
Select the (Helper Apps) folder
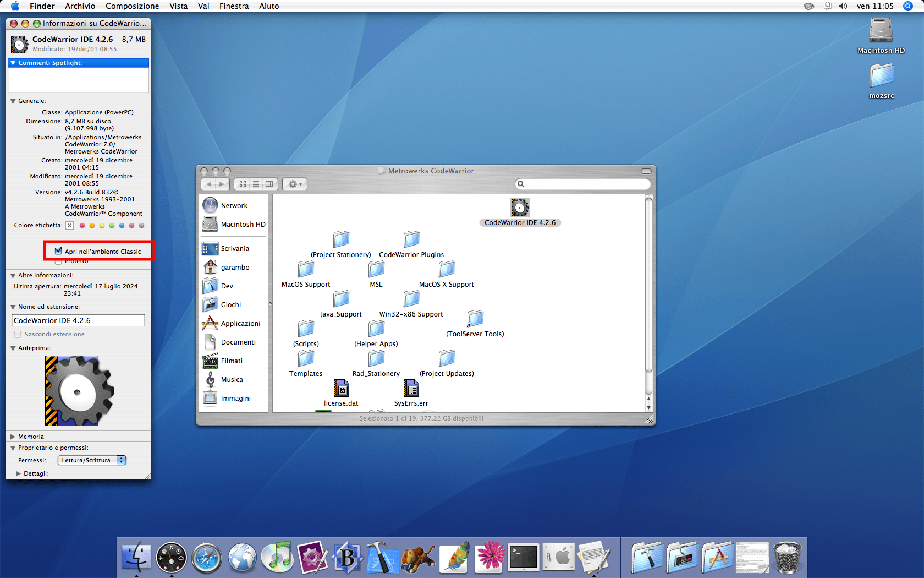376,328
